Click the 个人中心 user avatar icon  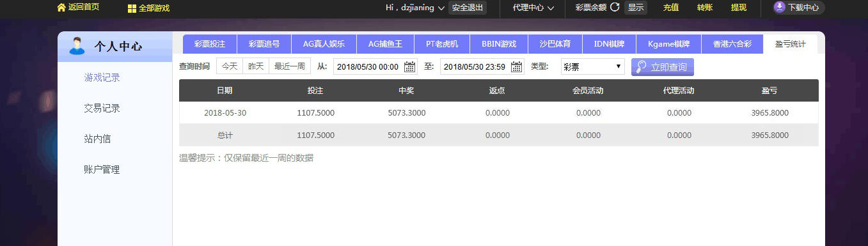(x=77, y=46)
